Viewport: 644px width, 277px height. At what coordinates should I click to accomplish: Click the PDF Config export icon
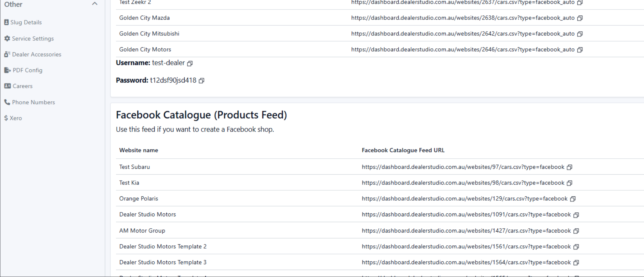point(8,70)
